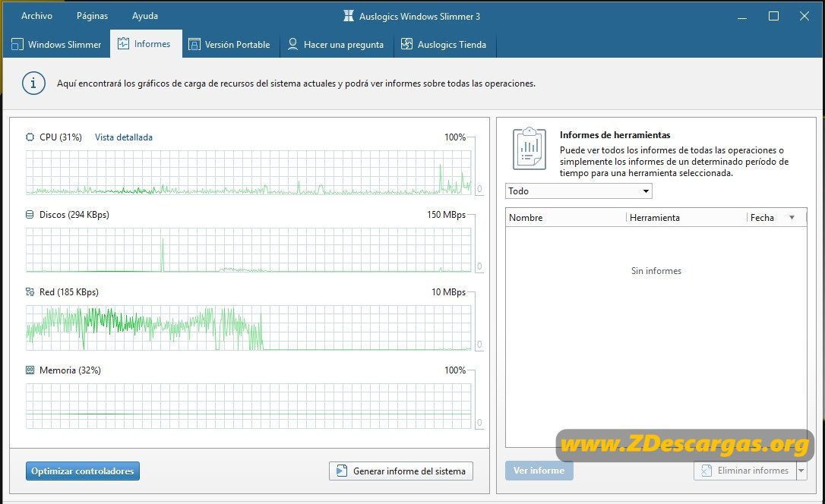Click the Informes de herramientas heading
The image size is (825, 504).
point(615,135)
